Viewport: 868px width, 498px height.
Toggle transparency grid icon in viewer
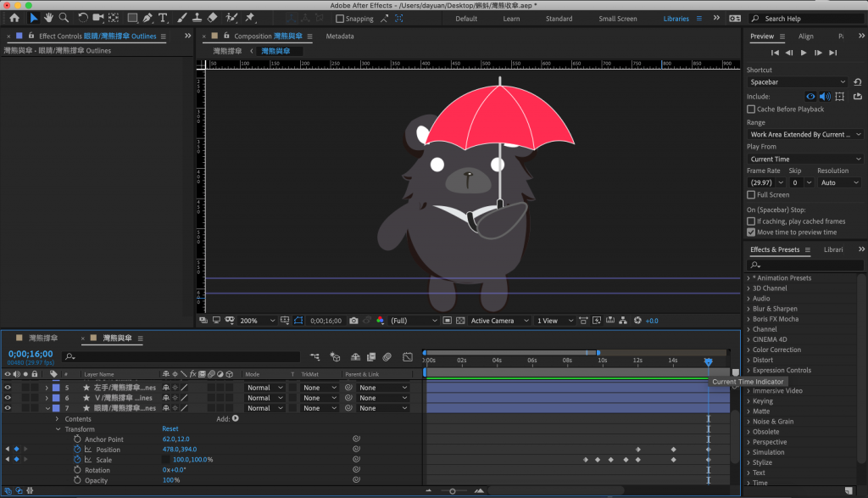coord(460,321)
